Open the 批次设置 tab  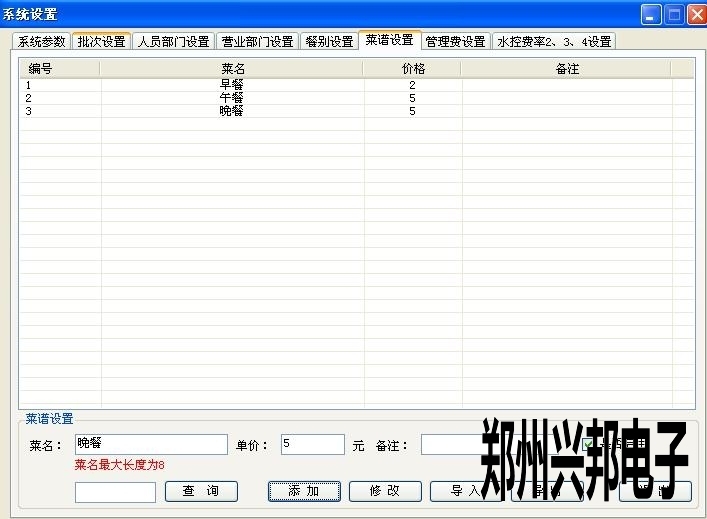(102, 42)
